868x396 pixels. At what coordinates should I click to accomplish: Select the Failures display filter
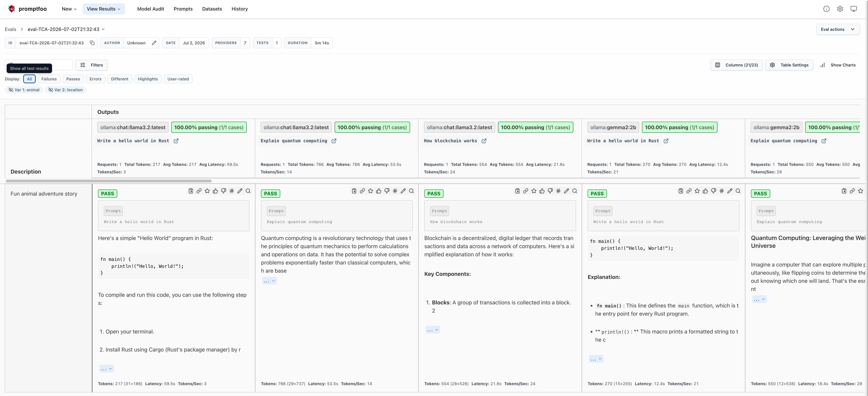[49, 79]
